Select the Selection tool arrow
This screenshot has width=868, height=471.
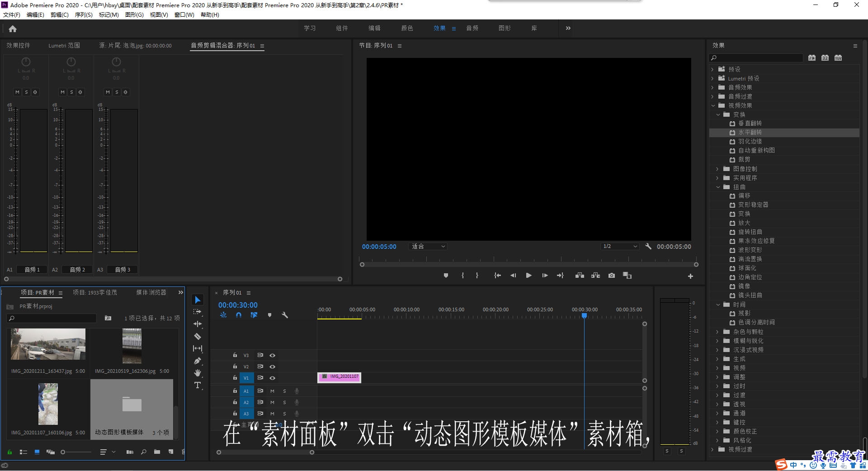[x=198, y=300]
